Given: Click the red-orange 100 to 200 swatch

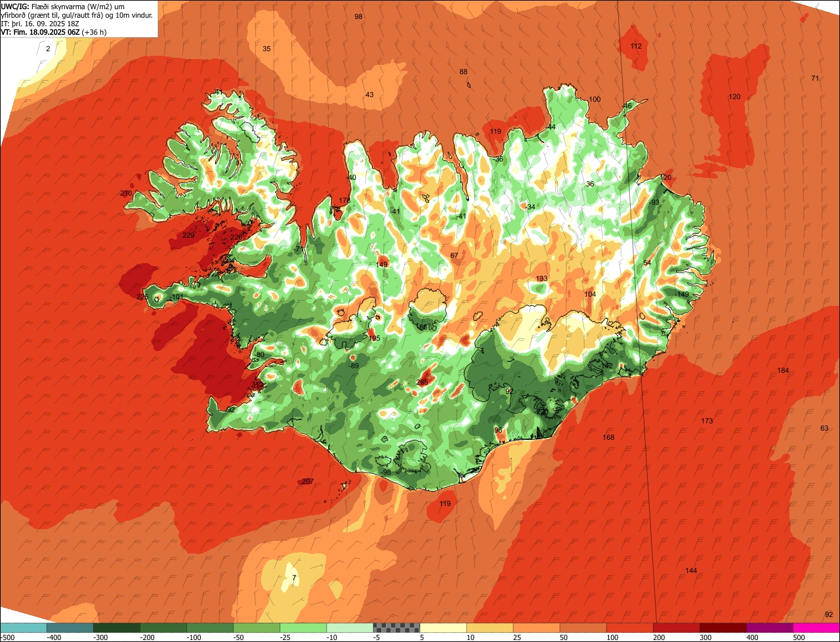Looking at the screenshot, I should click(629, 628).
